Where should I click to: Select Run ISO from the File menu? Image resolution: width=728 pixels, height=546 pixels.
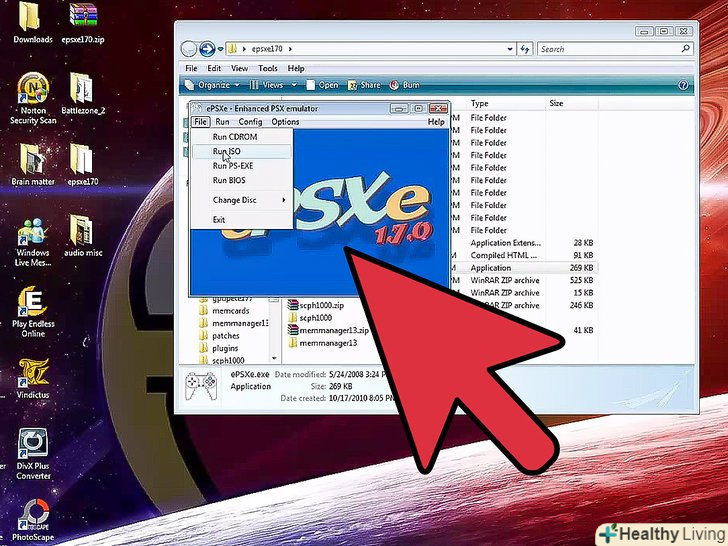coord(227,151)
